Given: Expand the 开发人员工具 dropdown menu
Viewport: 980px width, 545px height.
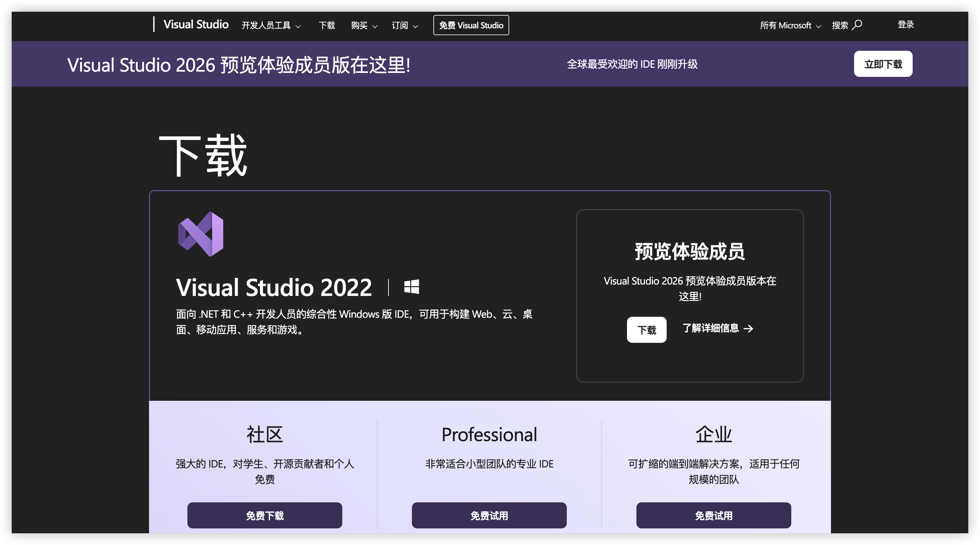Looking at the screenshot, I should coord(271,25).
